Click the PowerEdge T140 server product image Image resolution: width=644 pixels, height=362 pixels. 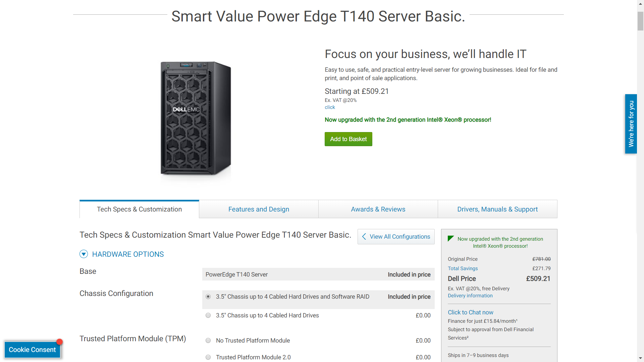click(196, 118)
